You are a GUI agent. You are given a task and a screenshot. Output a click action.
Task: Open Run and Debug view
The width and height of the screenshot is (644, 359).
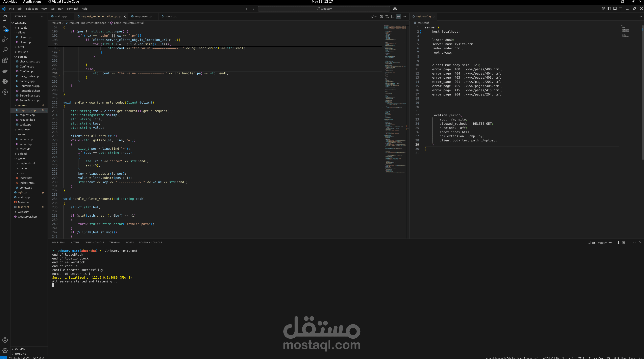pyautogui.click(x=5, y=39)
